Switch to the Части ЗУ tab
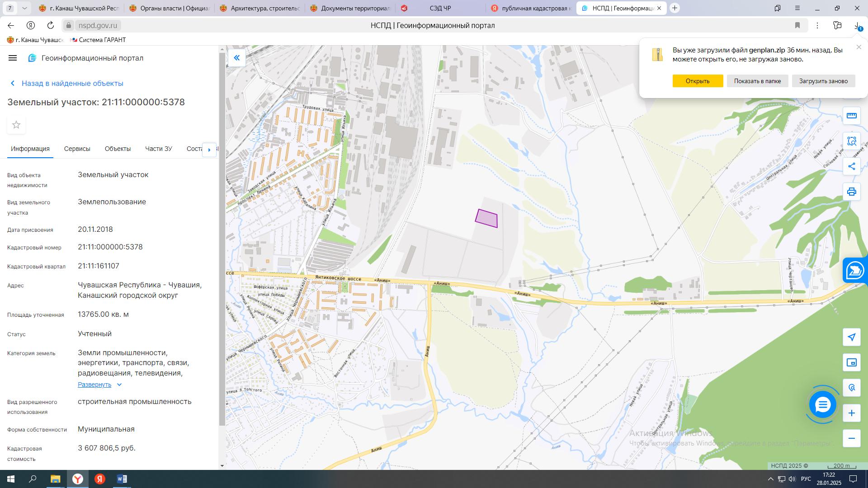Screen dimensions: 868x488 coord(158,149)
